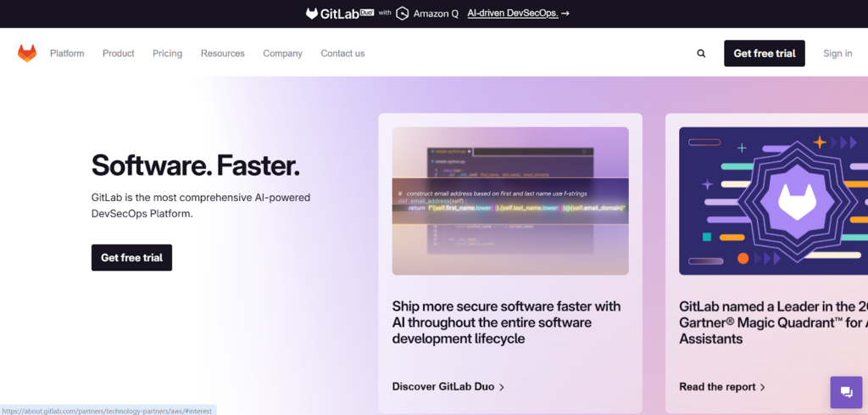The height and width of the screenshot is (415, 868).
Task: Open the Gartner badge illustration thumbnail
Action: [773, 201]
